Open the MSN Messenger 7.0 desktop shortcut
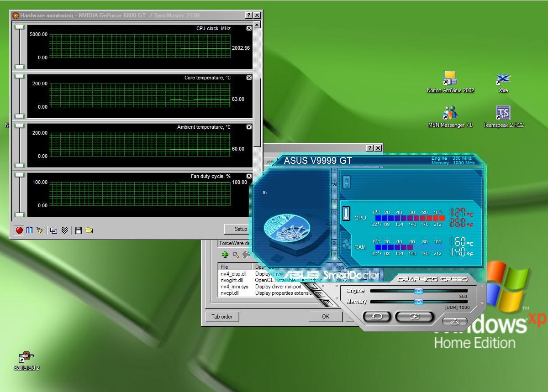 [x=450, y=117]
